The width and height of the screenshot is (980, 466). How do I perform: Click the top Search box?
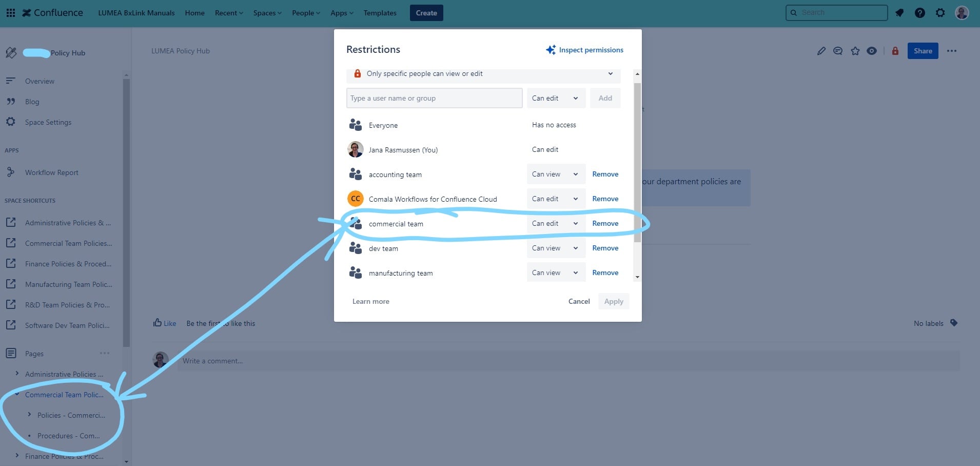[x=836, y=13]
